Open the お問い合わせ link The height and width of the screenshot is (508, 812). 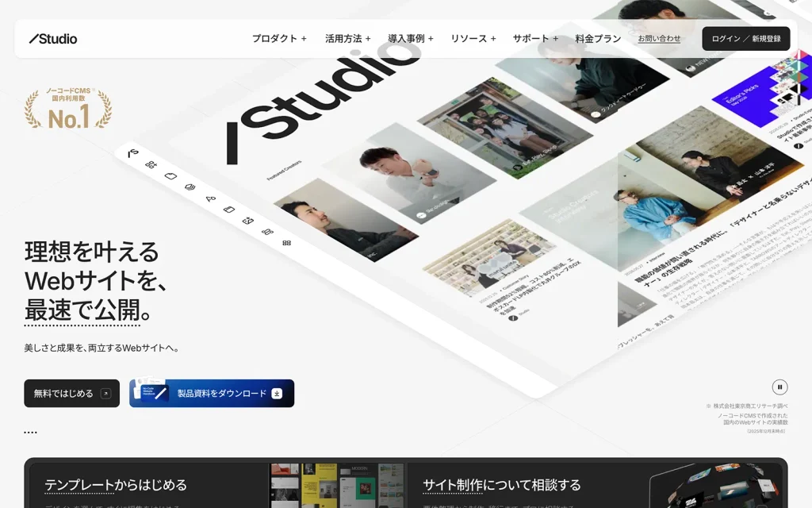[x=659, y=38]
